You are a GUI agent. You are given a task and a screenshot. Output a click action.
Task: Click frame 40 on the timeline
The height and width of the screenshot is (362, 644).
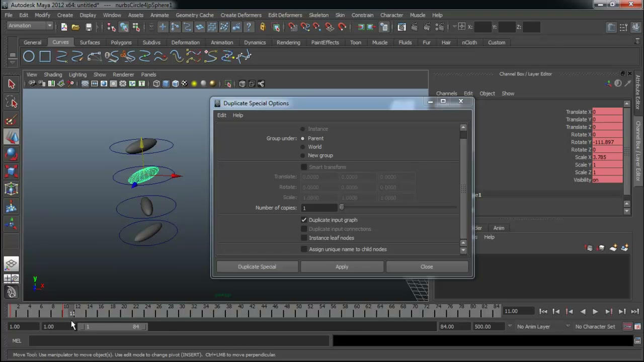pos(240,310)
